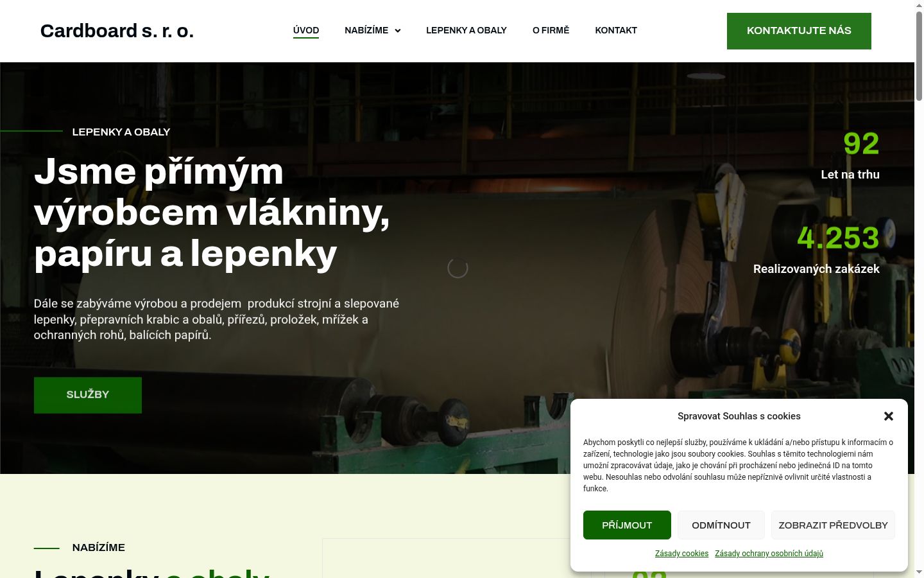Go to Lepenky a obaly page

[466, 30]
